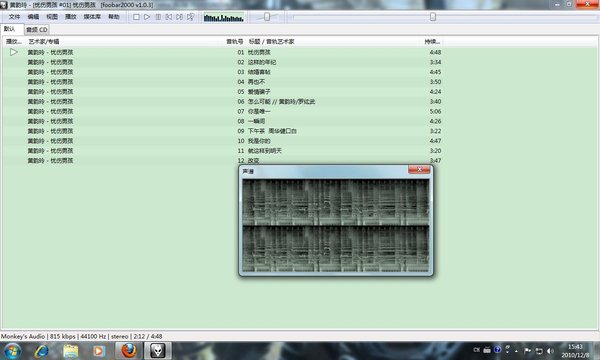This screenshot has height=360, width=600.
Task: Click the network icon in system tray
Action: (539, 350)
